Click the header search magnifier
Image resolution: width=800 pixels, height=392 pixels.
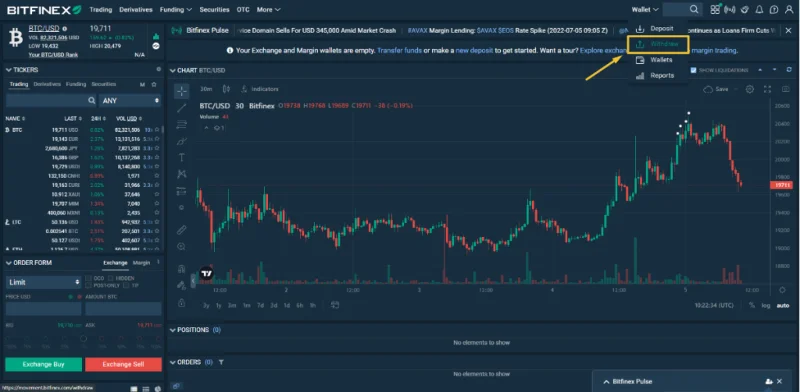coord(694,9)
